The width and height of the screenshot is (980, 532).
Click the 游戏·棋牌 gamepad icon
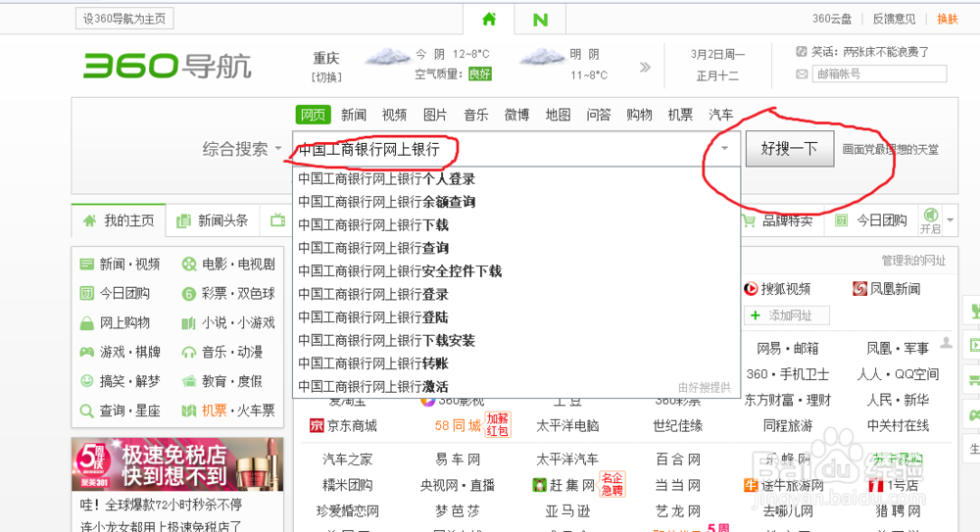(x=87, y=353)
